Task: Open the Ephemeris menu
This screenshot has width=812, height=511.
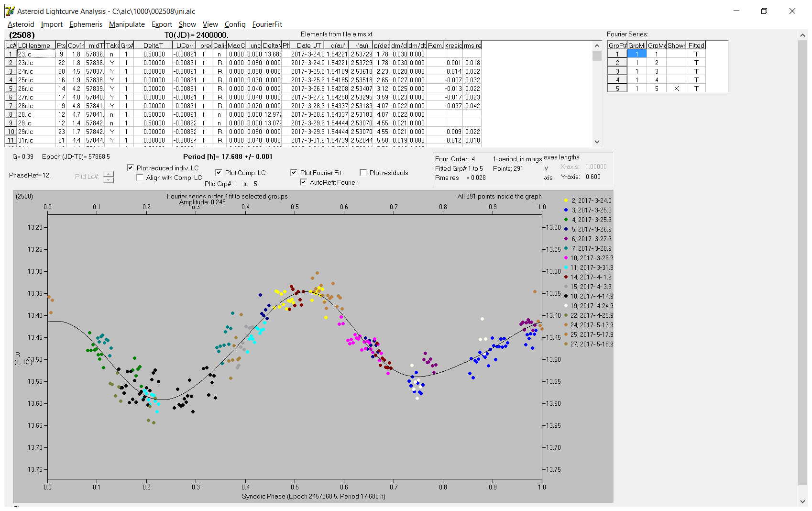Action: click(86, 24)
